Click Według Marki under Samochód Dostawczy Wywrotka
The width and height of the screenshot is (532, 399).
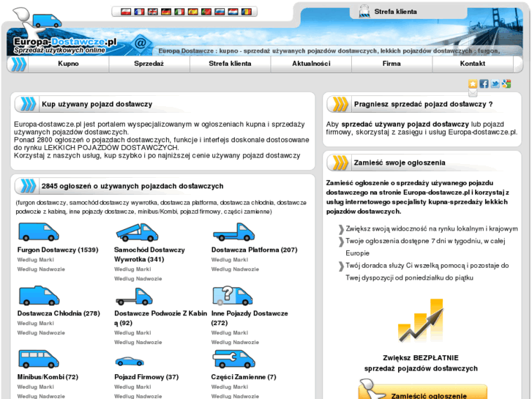(132, 269)
